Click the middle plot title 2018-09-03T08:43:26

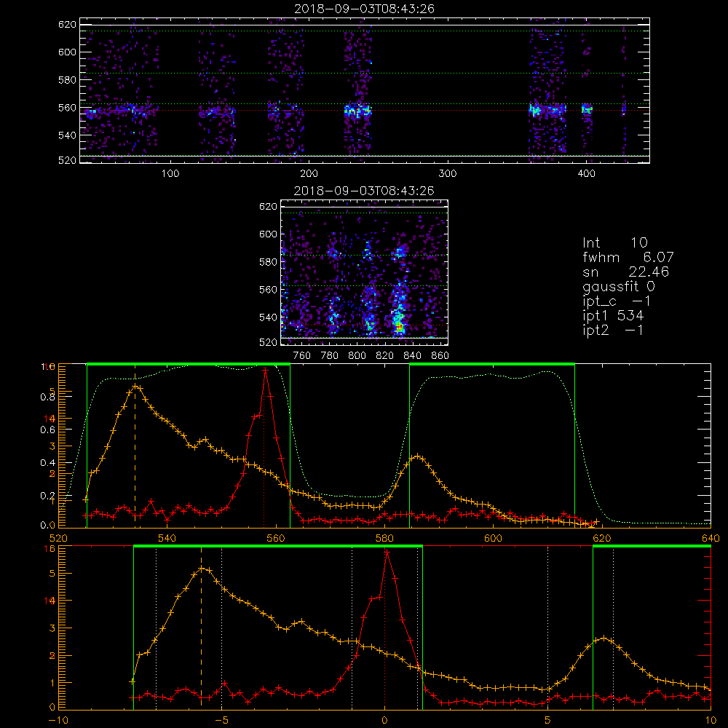tap(364, 191)
